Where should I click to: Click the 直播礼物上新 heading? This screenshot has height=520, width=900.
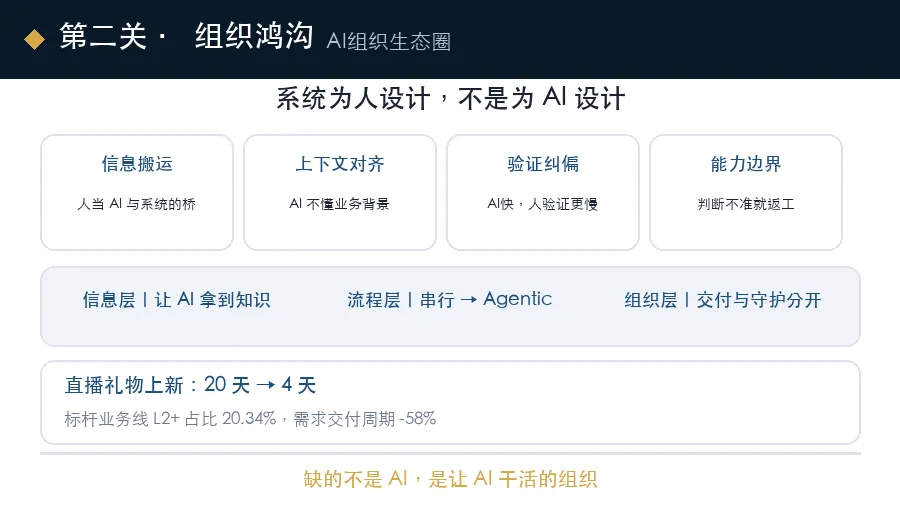(124, 385)
